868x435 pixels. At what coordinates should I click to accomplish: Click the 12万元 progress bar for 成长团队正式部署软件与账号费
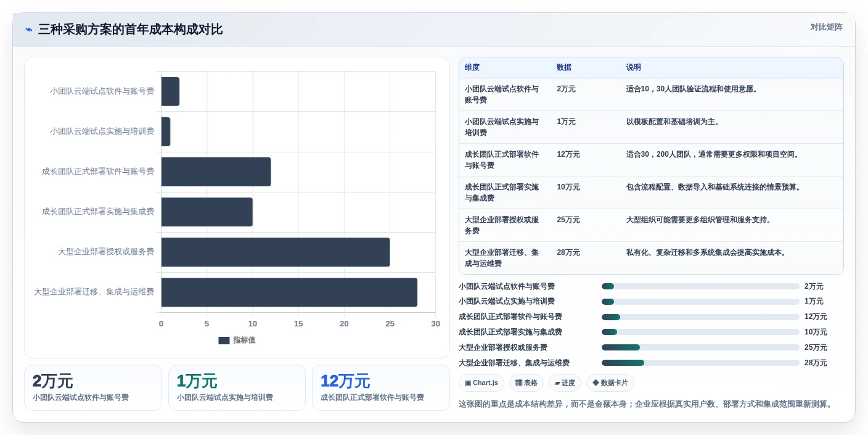tap(700, 317)
